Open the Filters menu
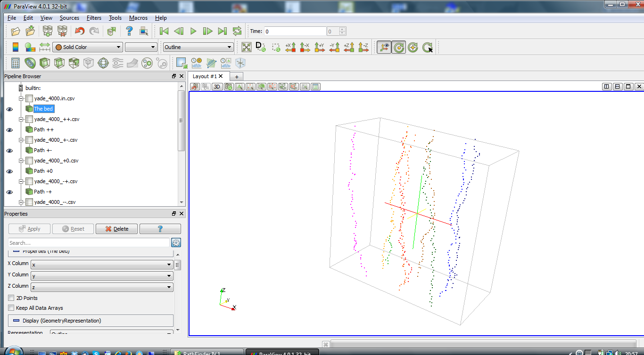The height and width of the screenshot is (355, 644). pos(94,17)
